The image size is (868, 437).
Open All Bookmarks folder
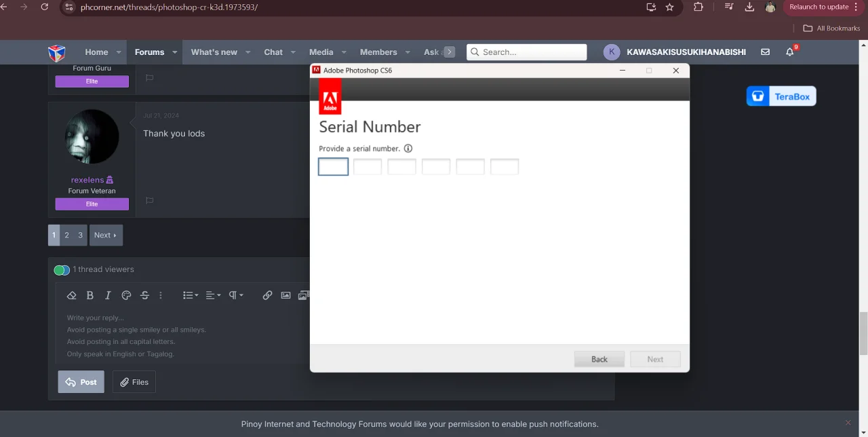point(831,28)
